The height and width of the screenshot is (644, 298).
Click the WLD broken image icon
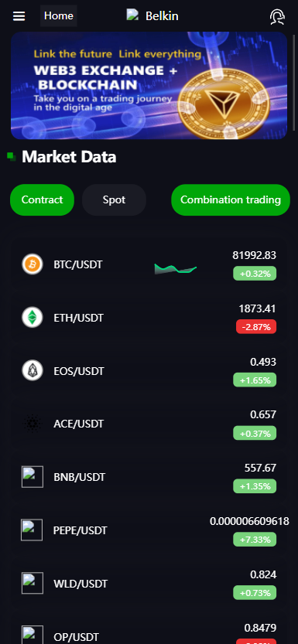coord(32,583)
